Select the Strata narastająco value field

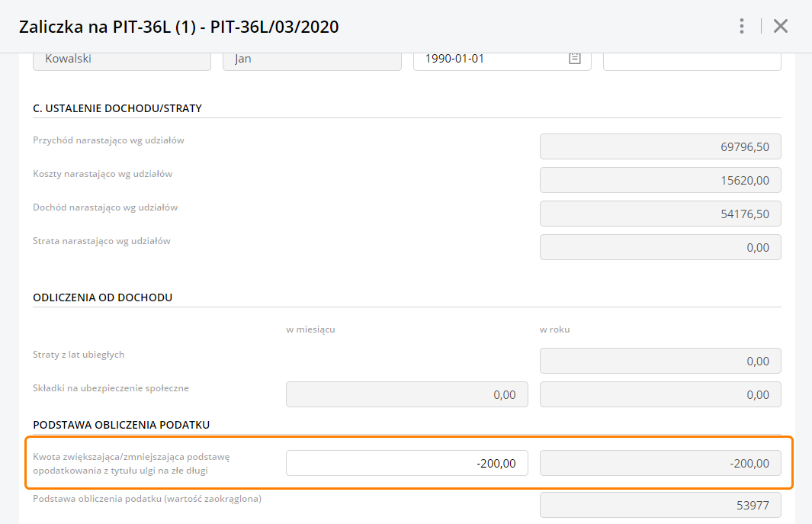660,247
